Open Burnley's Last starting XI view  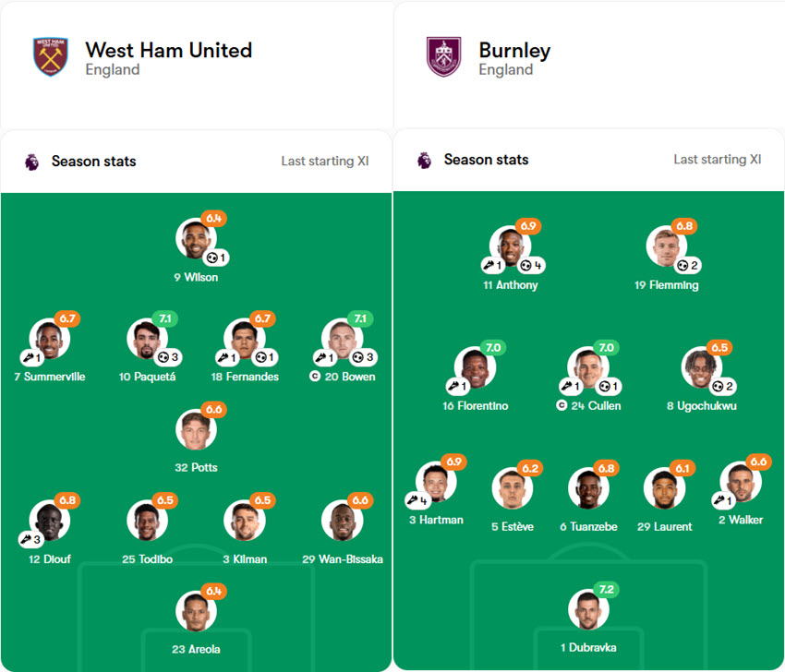tap(719, 159)
